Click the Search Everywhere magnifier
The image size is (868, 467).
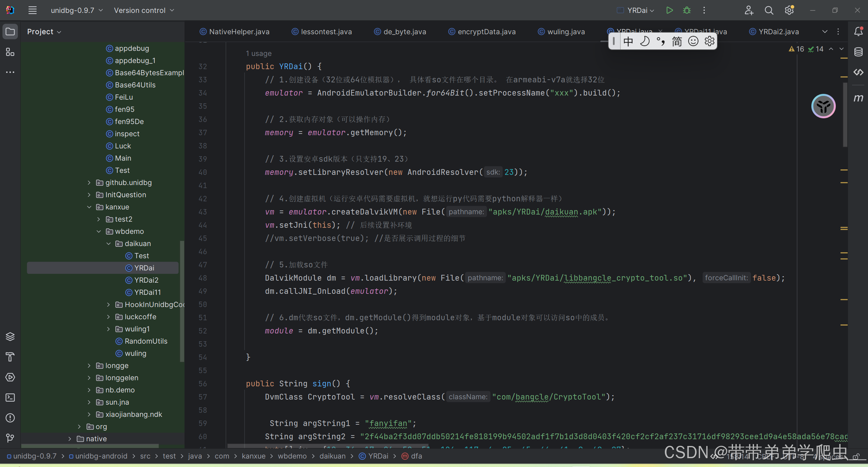point(769,10)
